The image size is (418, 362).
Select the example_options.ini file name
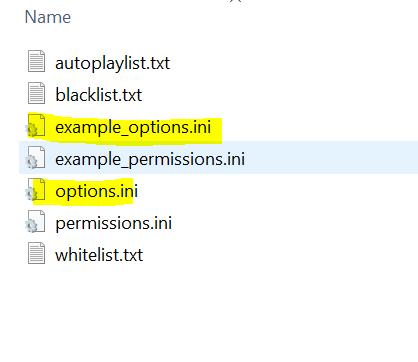pos(133,128)
